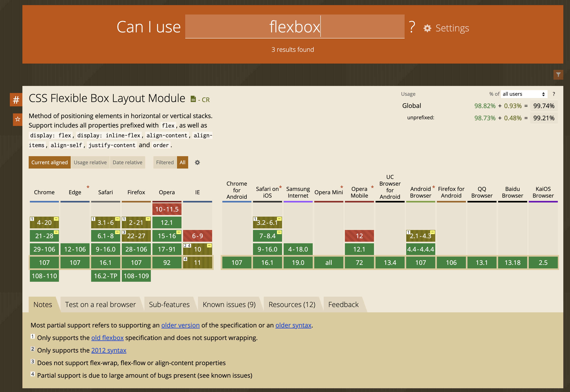The image size is (570, 392).
Task: Click the asterisk note next to Edge
Action: 88,187
